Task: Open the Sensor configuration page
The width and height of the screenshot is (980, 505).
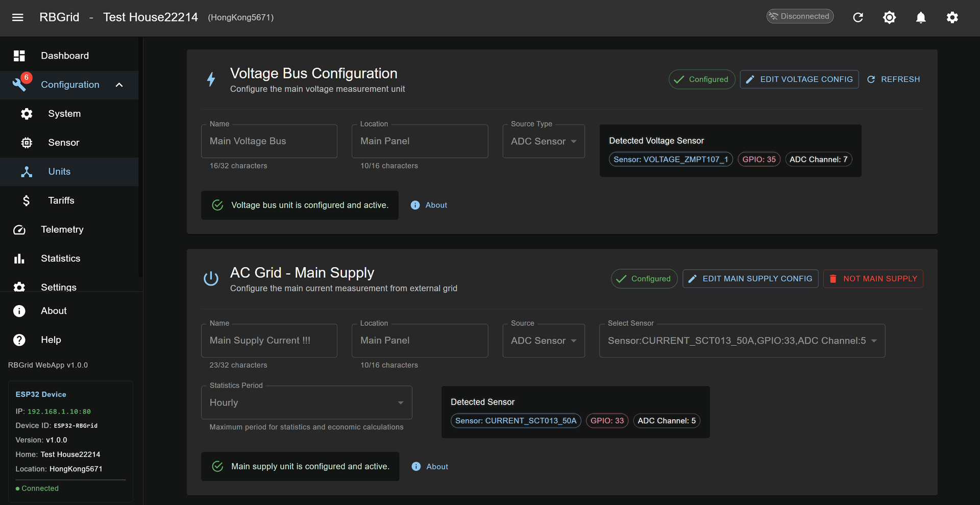Action: (x=63, y=143)
